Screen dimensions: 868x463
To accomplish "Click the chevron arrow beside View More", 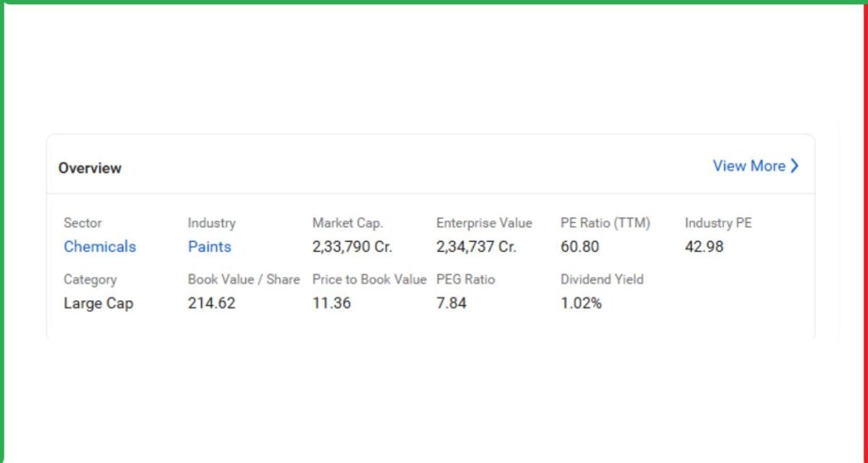I will pyautogui.click(x=794, y=166).
